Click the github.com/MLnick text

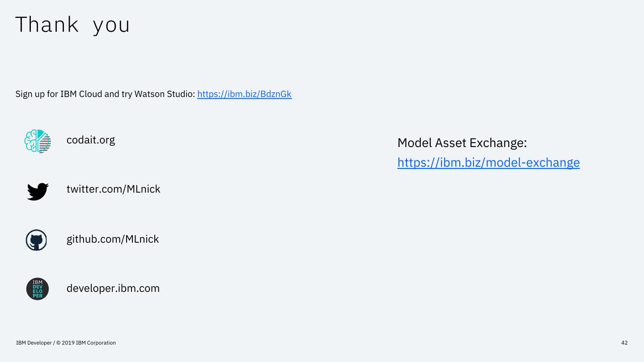tap(113, 239)
